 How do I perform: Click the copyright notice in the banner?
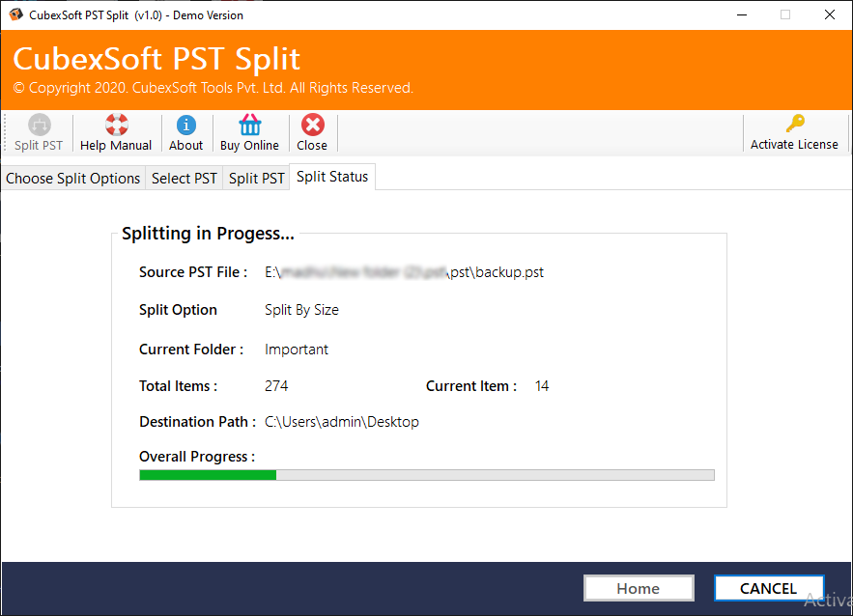pyautogui.click(x=213, y=88)
